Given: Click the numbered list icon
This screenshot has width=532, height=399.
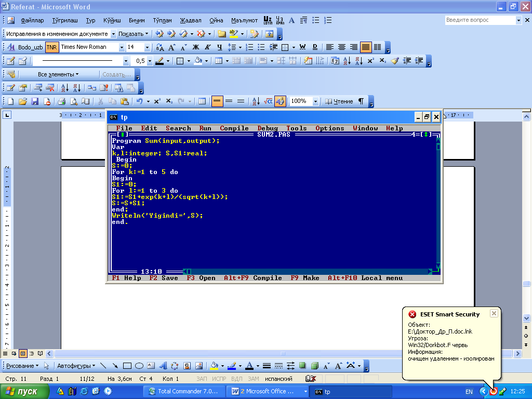Looking at the screenshot, I should coord(249,47).
